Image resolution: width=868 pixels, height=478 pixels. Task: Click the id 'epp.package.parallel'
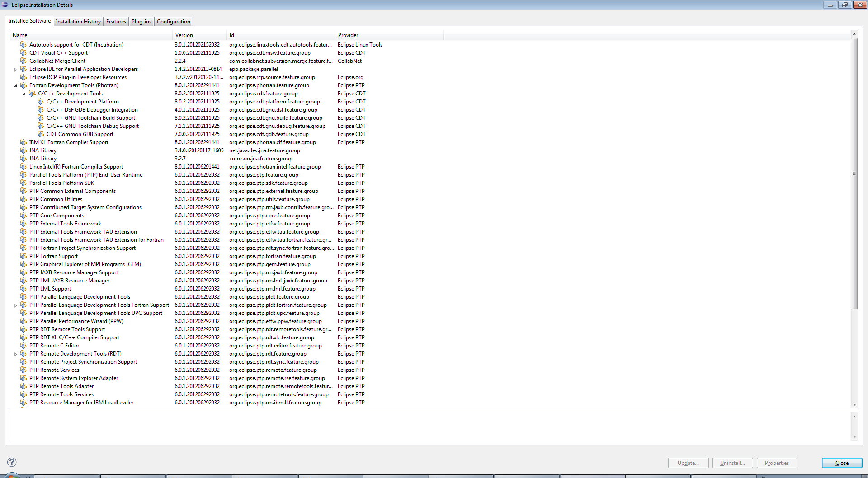[x=254, y=69]
